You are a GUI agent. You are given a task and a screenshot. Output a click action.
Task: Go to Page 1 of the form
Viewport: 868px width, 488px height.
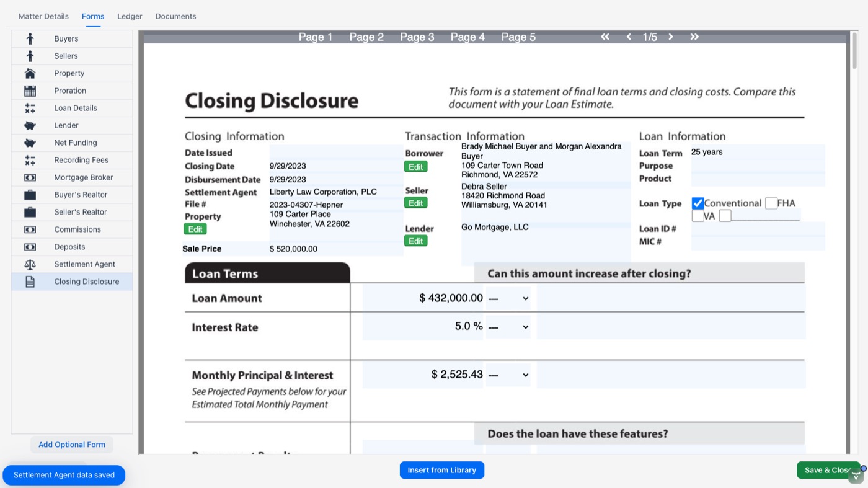point(316,37)
